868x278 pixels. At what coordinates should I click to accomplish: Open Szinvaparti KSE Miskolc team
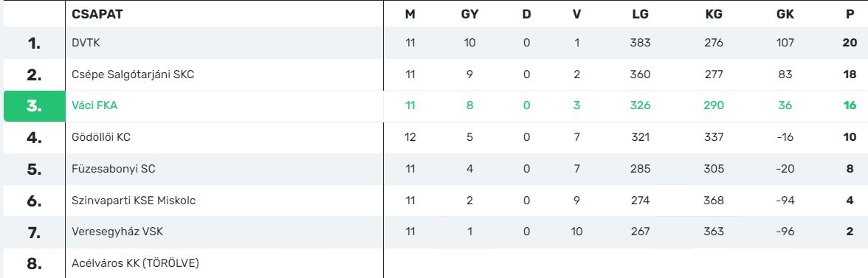(x=134, y=200)
